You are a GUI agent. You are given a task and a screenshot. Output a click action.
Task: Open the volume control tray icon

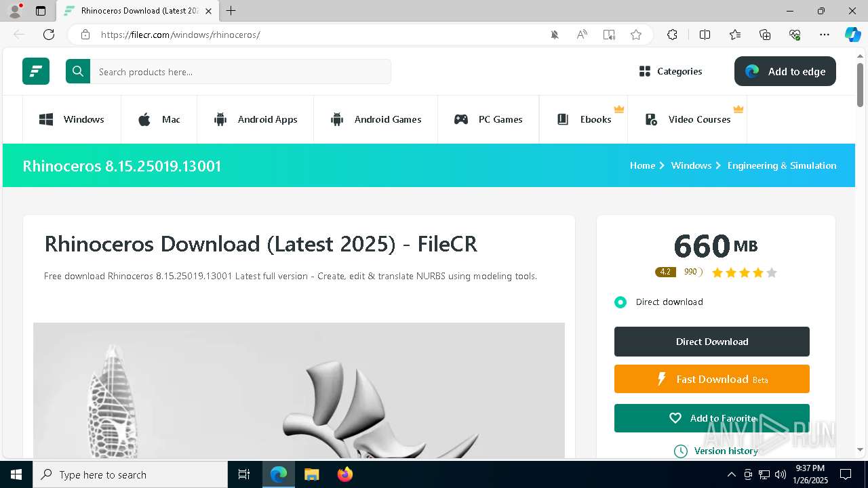(x=781, y=474)
